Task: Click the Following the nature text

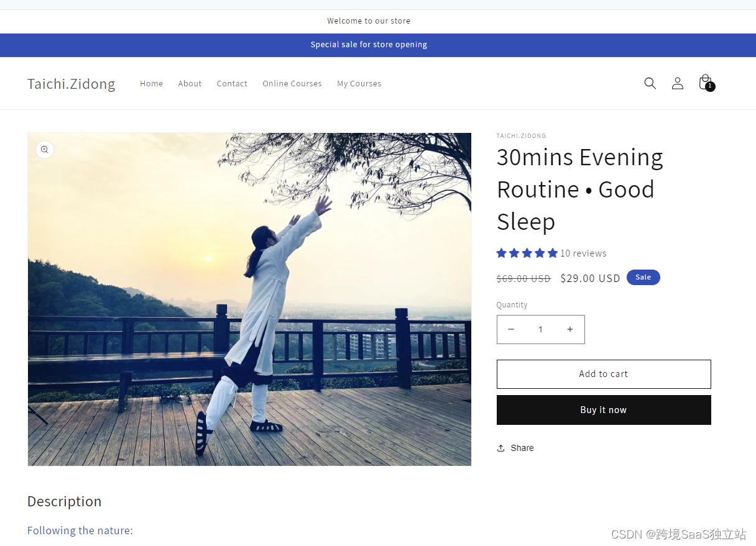Action: tap(80, 530)
